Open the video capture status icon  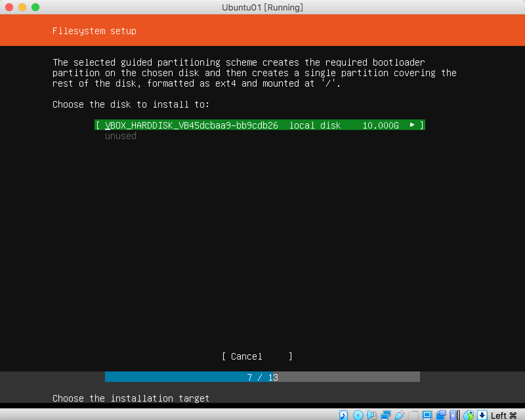click(x=441, y=415)
